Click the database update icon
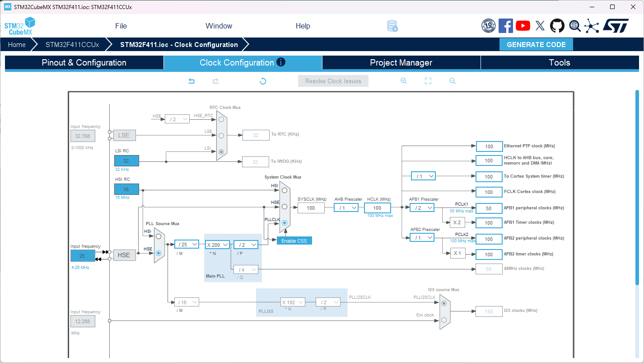644x363 pixels. [x=392, y=26]
